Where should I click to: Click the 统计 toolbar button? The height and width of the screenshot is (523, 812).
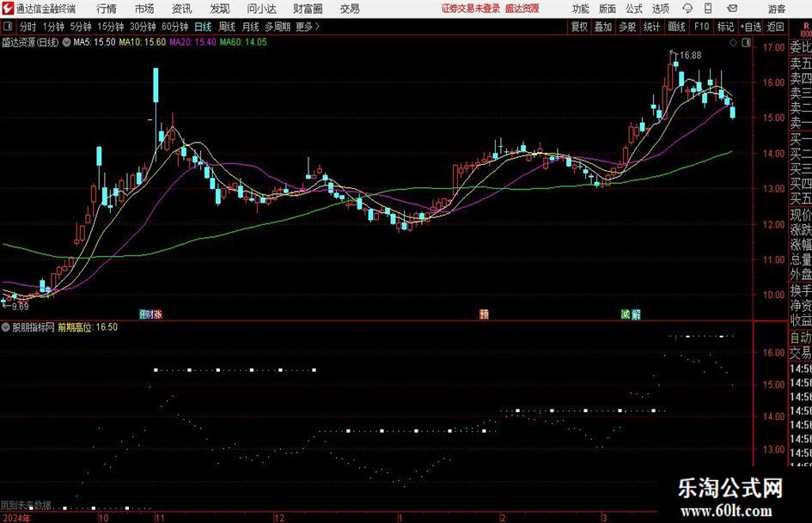(x=652, y=27)
